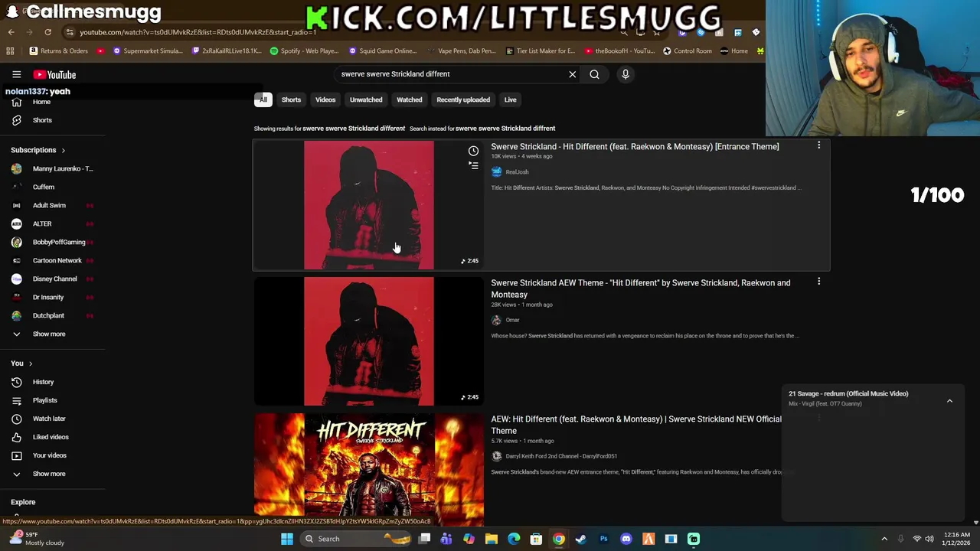Open Photoshop from the taskbar
The width and height of the screenshot is (980, 551).
pyautogui.click(x=603, y=539)
